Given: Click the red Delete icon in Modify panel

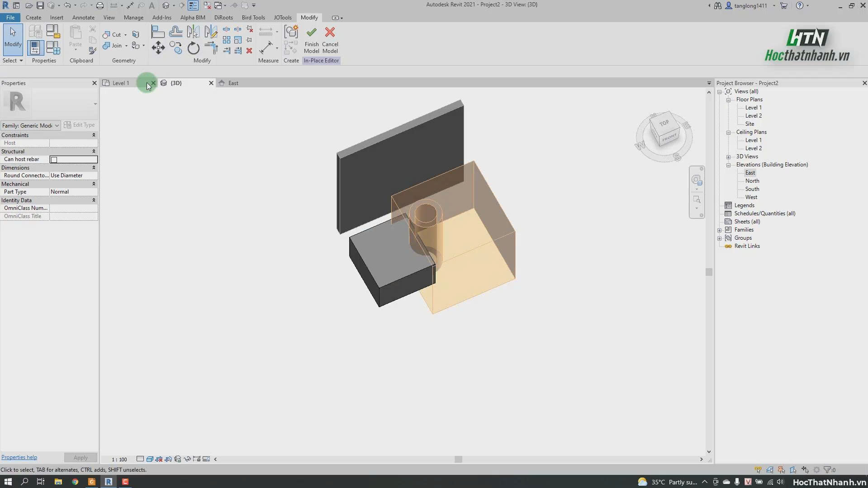Looking at the screenshot, I should tap(249, 51).
